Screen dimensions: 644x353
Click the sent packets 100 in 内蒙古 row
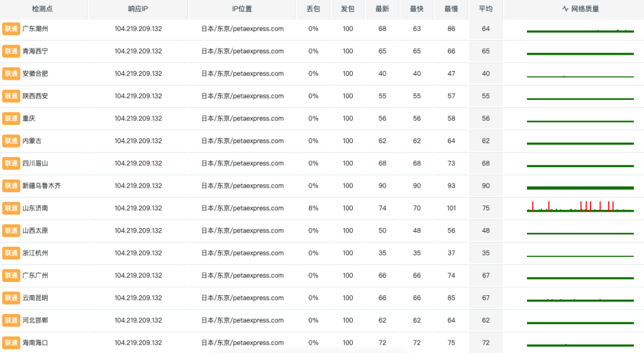click(x=347, y=141)
